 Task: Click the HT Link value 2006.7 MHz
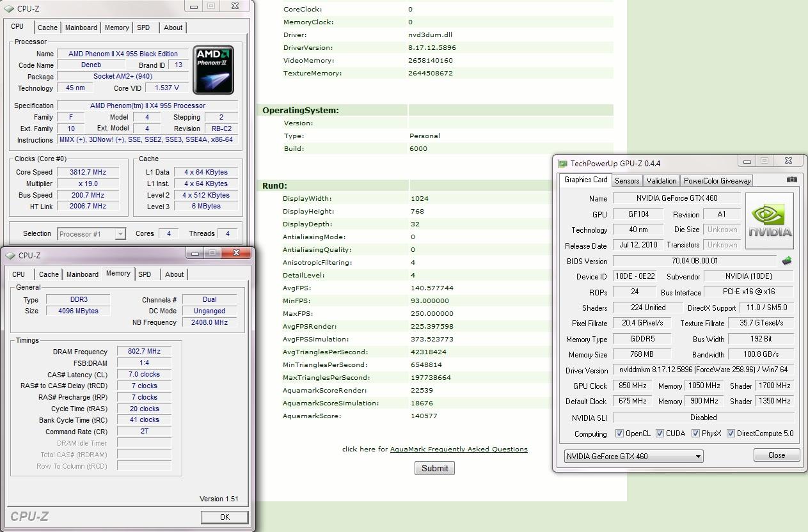click(88, 206)
